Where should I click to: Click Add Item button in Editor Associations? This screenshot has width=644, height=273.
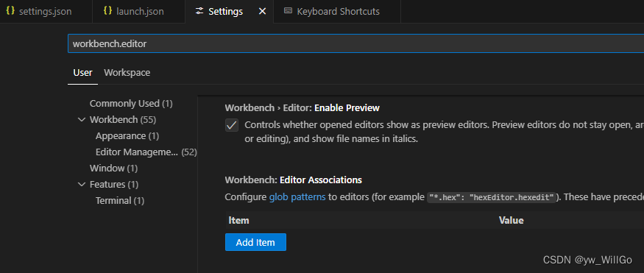pyautogui.click(x=255, y=242)
